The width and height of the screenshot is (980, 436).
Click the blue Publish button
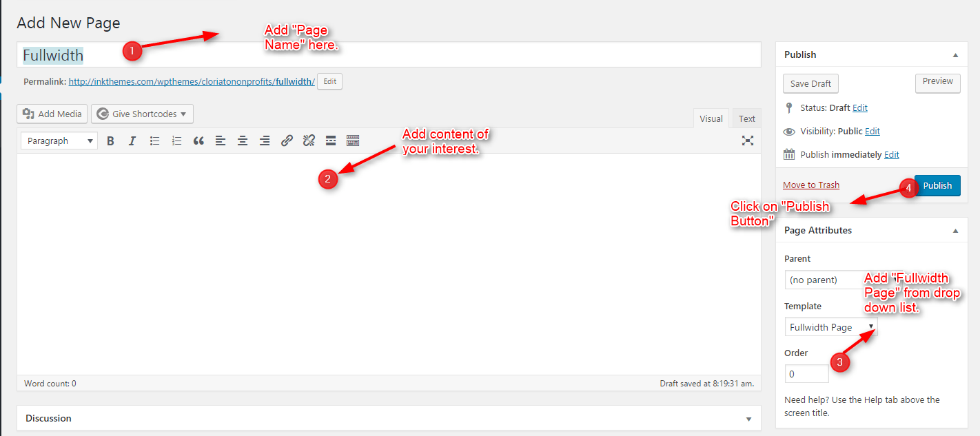point(937,185)
